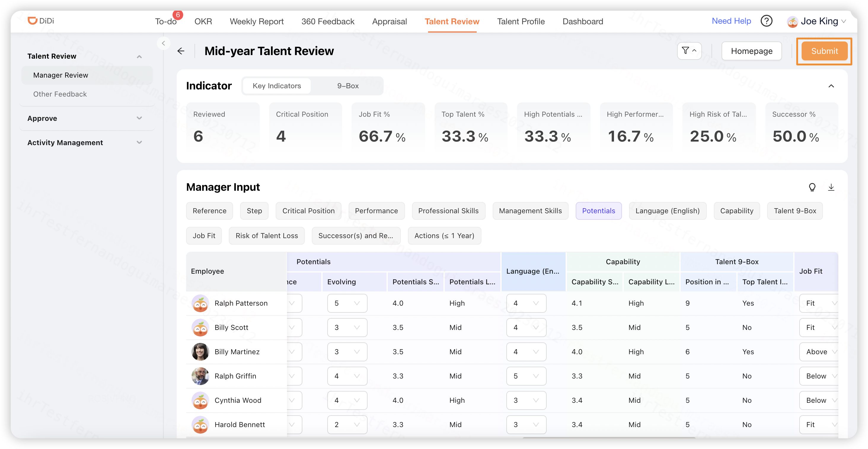
Task: Collapse the sidebar with the arrow handle
Action: [163, 43]
